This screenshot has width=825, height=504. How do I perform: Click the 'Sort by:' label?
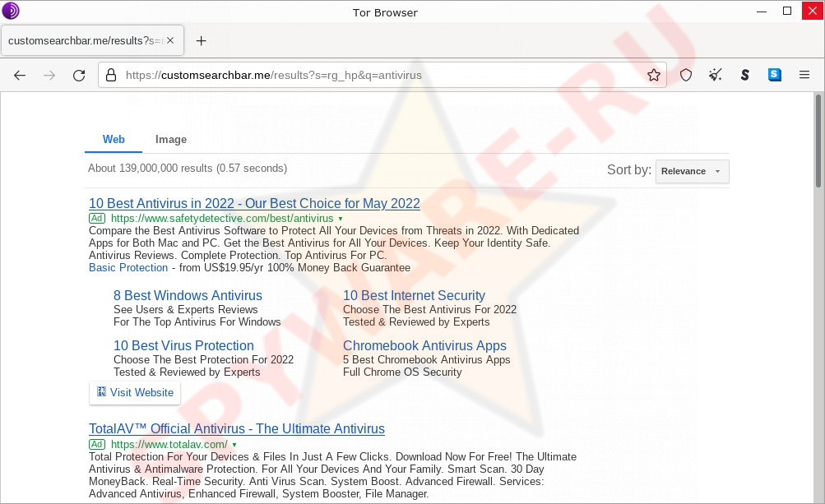tap(629, 170)
